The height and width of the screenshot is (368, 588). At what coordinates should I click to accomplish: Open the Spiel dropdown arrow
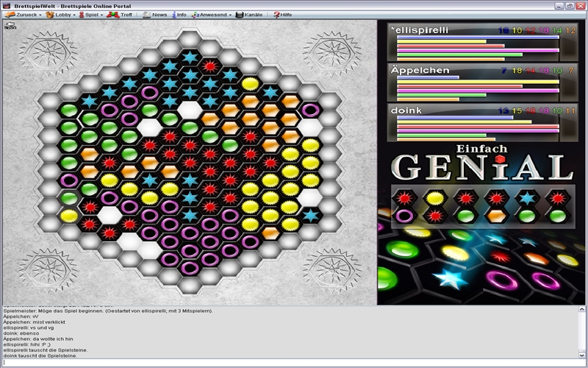pos(101,15)
